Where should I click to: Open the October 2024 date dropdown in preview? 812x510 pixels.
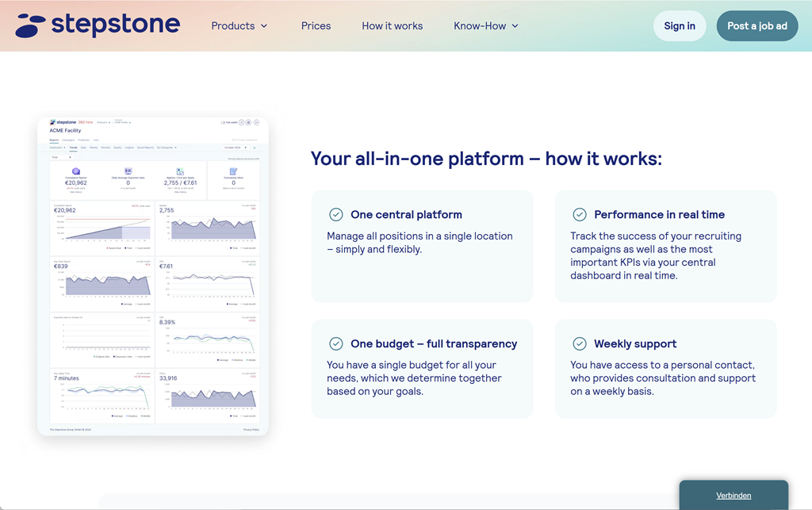[236, 148]
